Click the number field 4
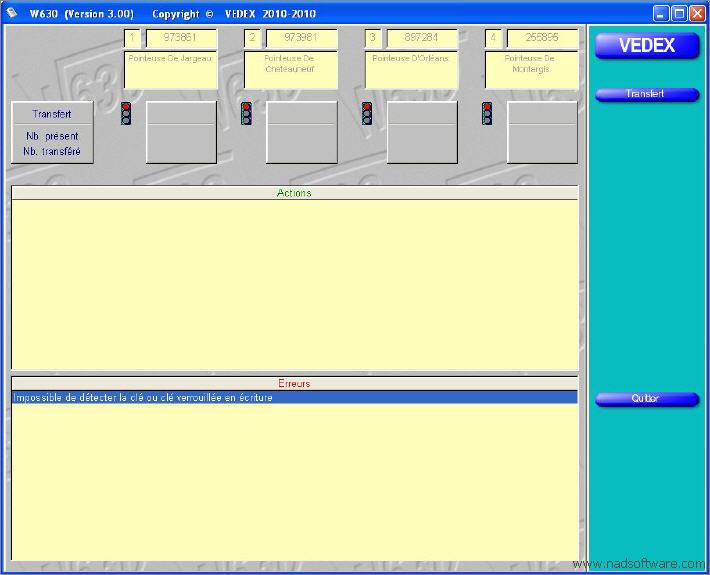Image resolution: width=710 pixels, height=575 pixels. click(x=493, y=38)
